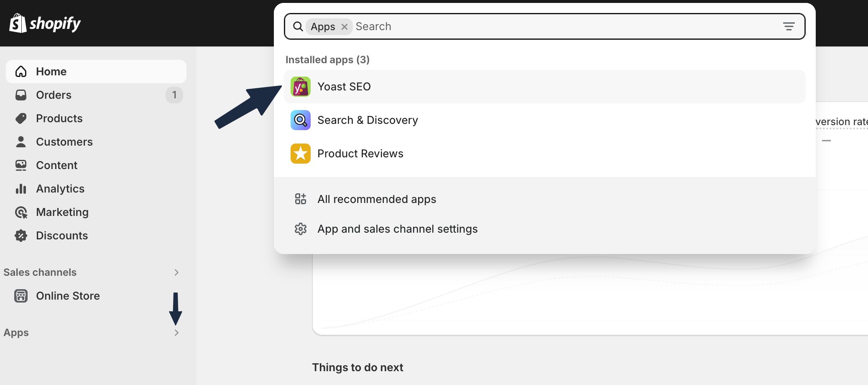The image size is (868, 385).
Task: Click the Customers person icon
Action: pos(21,142)
